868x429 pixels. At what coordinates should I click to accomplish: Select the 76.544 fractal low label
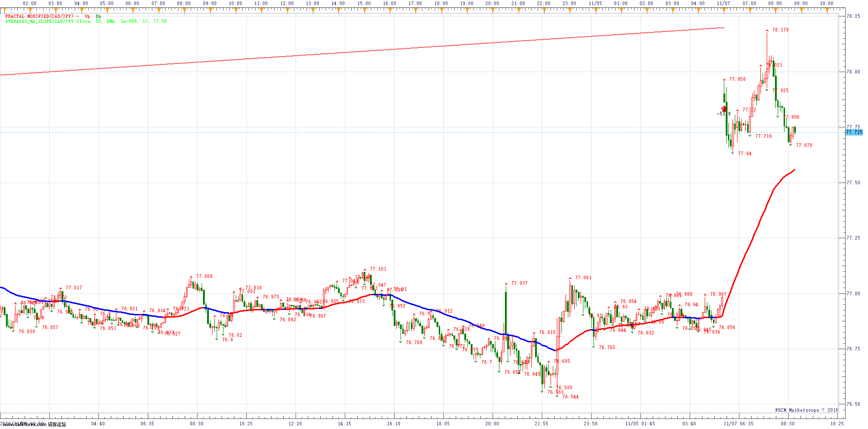click(571, 397)
